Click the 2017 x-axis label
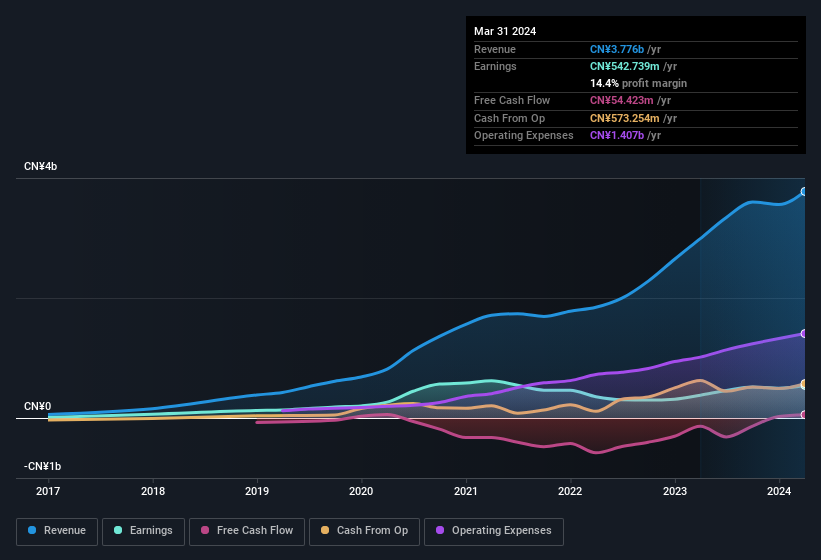The width and height of the screenshot is (821, 560). pyautogui.click(x=48, y=491)
